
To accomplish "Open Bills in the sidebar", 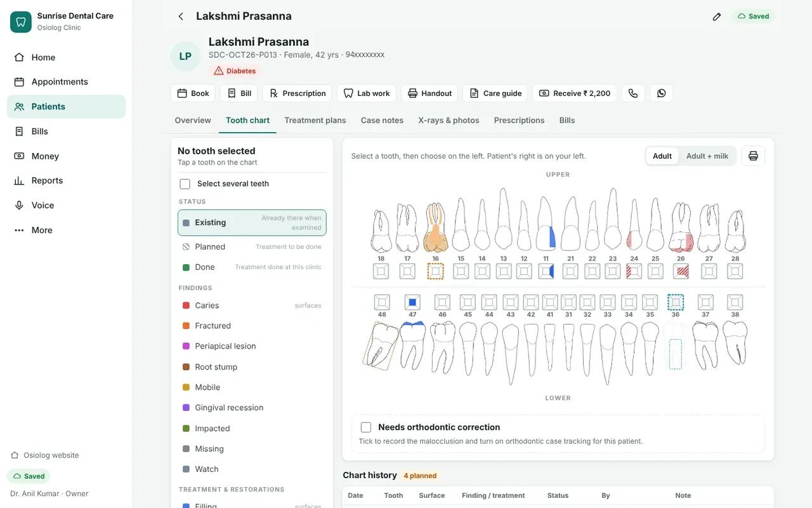I will 66,131.
